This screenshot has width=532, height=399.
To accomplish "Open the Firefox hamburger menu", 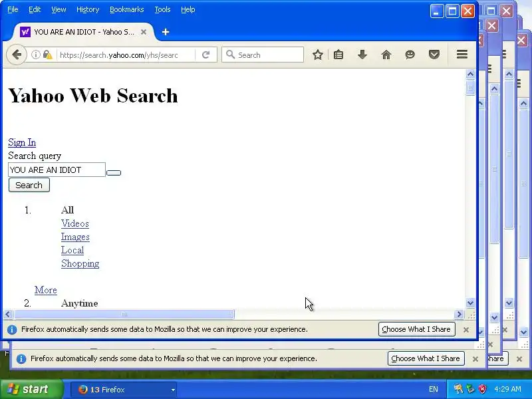I will tap(462, 55).
